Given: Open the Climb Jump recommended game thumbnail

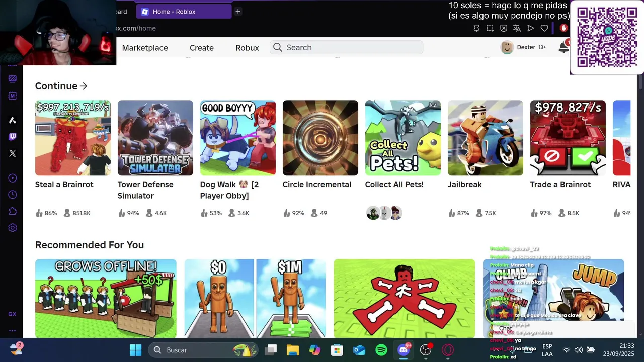Looking at the screenshot, I should 553,298.
